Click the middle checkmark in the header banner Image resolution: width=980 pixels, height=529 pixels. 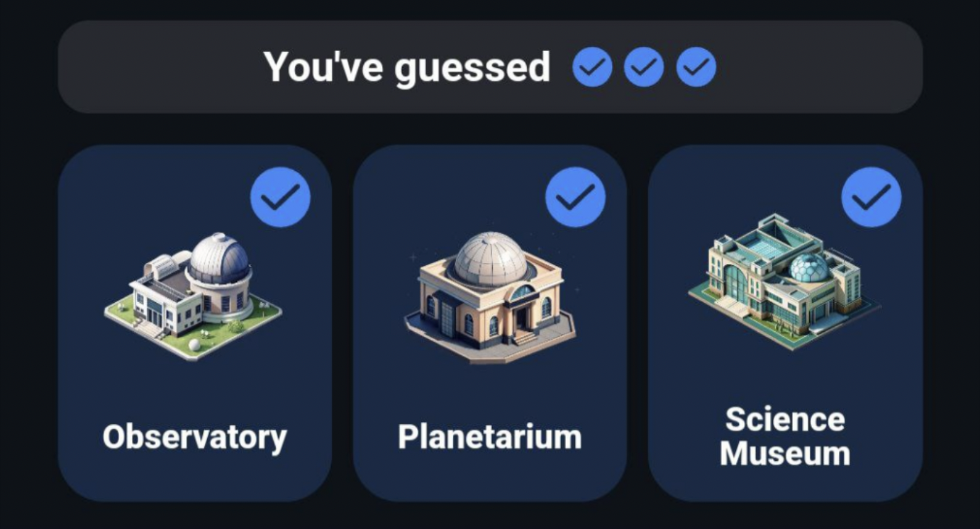point(644,67)
